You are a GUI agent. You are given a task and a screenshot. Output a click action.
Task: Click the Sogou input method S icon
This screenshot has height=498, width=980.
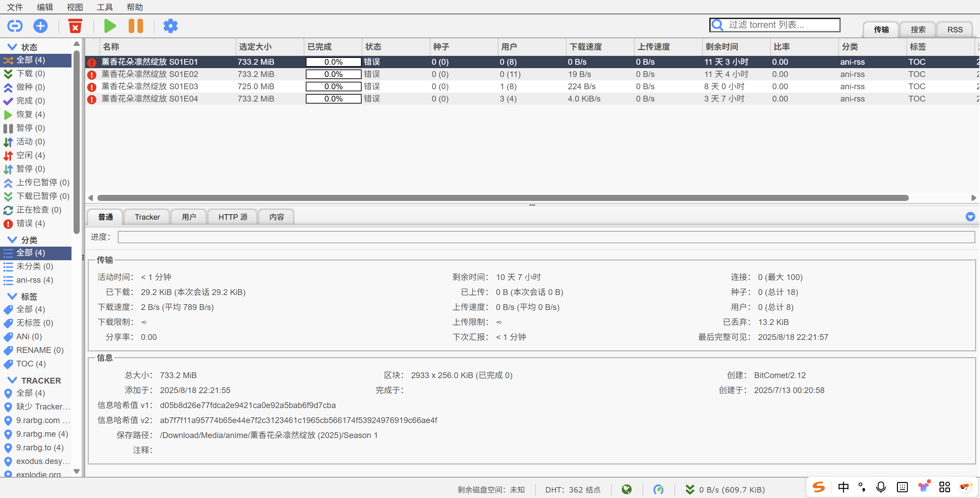point(819,487)
